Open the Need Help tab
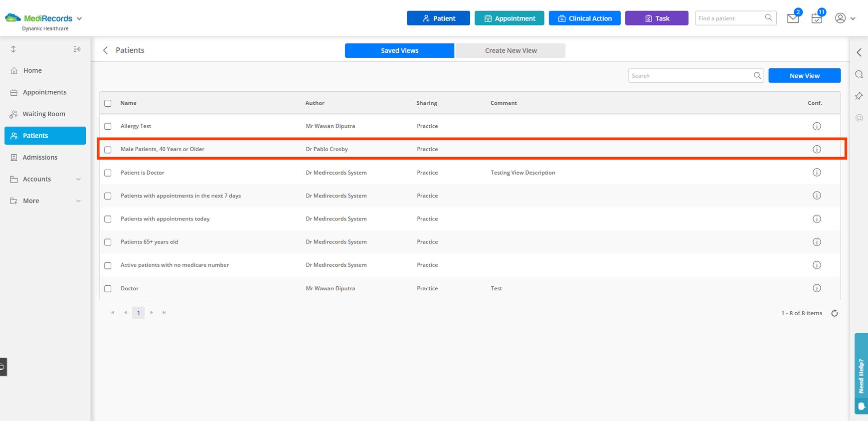 tap(861, 374)
